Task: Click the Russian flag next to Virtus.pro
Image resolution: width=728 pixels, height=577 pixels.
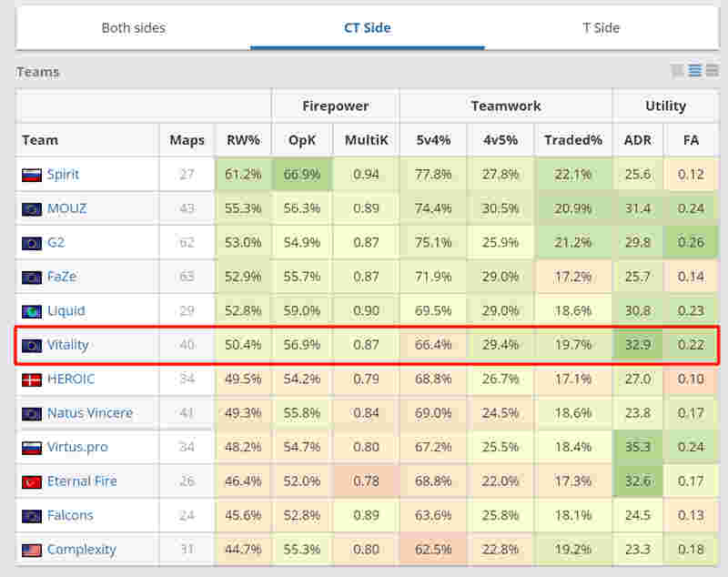Action: point(32,448)
